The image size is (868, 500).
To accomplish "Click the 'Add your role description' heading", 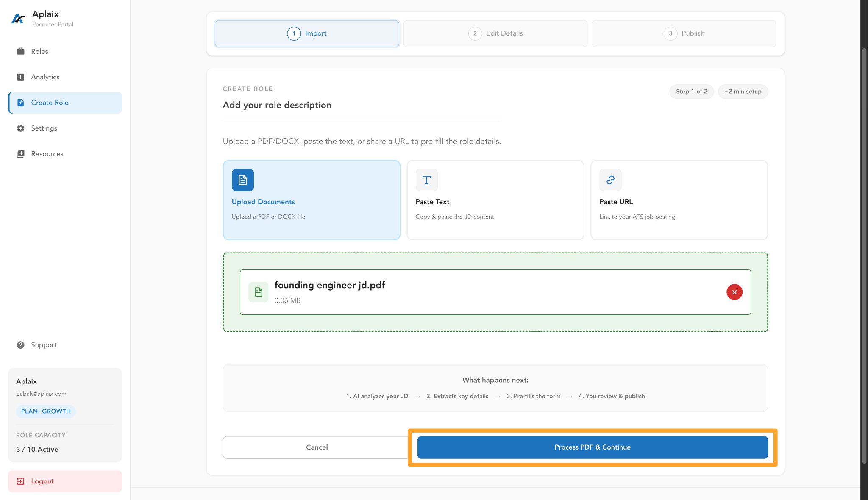I will pos(277,105).
